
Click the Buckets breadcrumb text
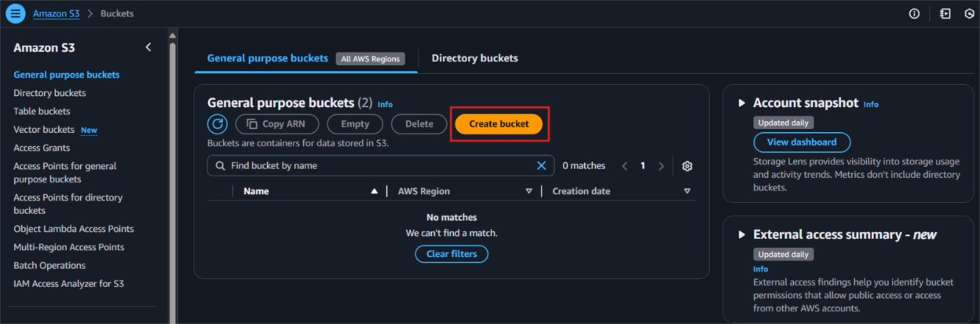(x=117, y=13)
